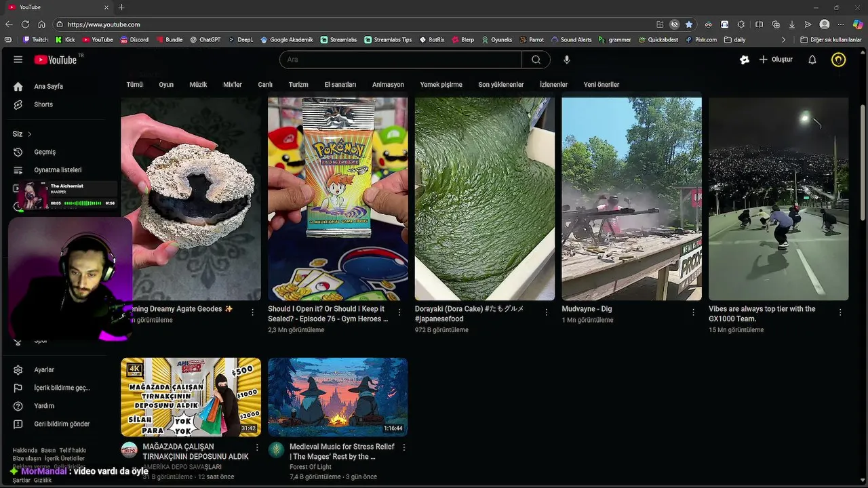Select the Animasyon filter chip
The image size is (868, 488).
pos(388,85)
